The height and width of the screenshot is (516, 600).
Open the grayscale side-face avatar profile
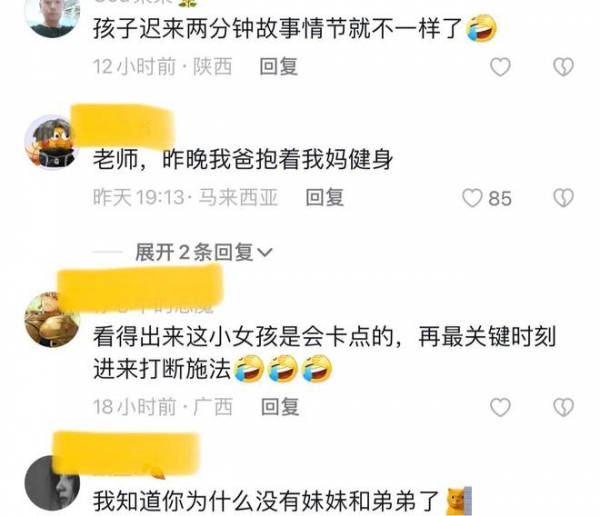point(52,483)
